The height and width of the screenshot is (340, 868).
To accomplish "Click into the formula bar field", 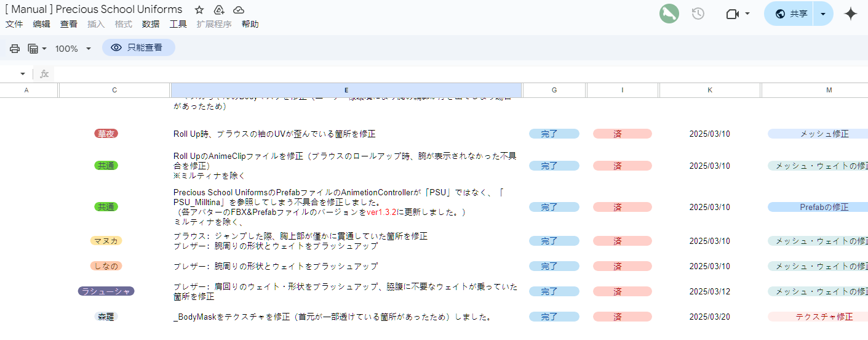I will (x=460, y=74).
